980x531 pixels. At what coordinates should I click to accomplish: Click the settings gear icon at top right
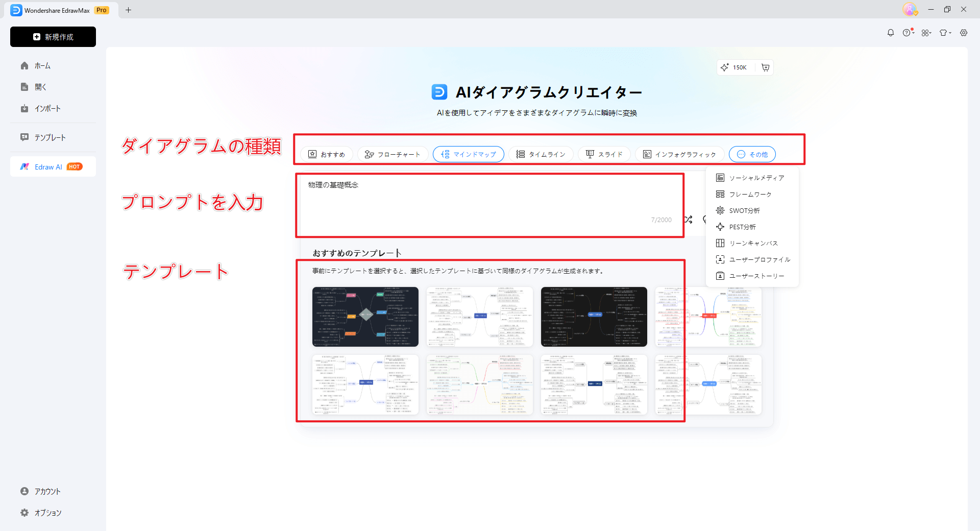pos(964,33)
